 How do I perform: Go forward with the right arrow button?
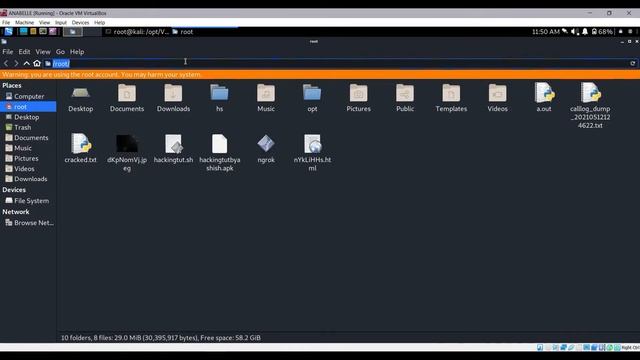pyautogui.click(x=16, y=63)
